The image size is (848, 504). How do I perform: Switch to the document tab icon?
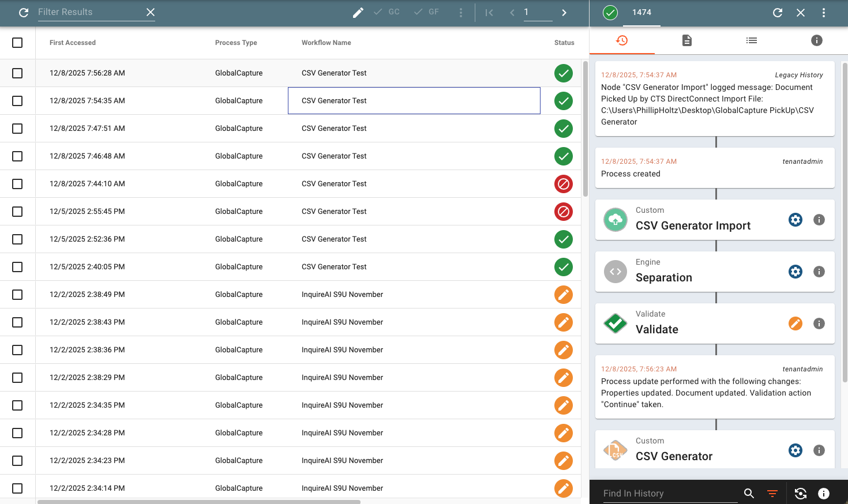coord(686,40)
